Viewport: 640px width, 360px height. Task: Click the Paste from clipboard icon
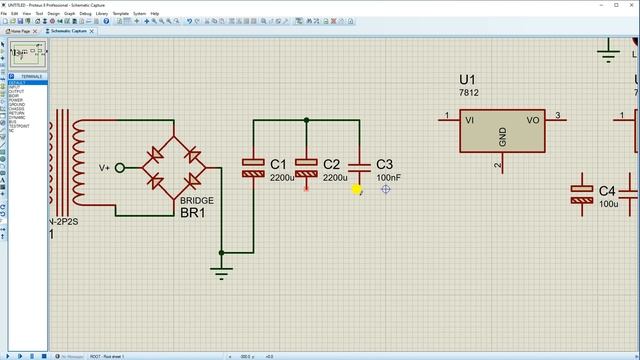222,21
